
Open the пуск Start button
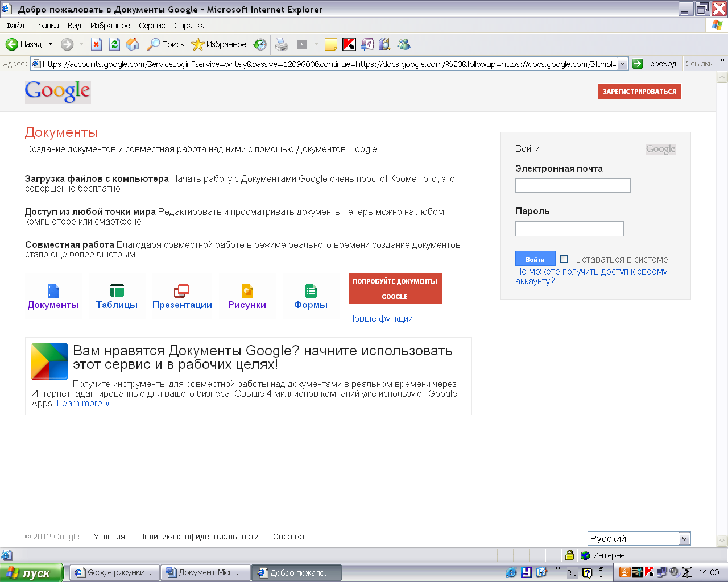[x=32, y=573]
